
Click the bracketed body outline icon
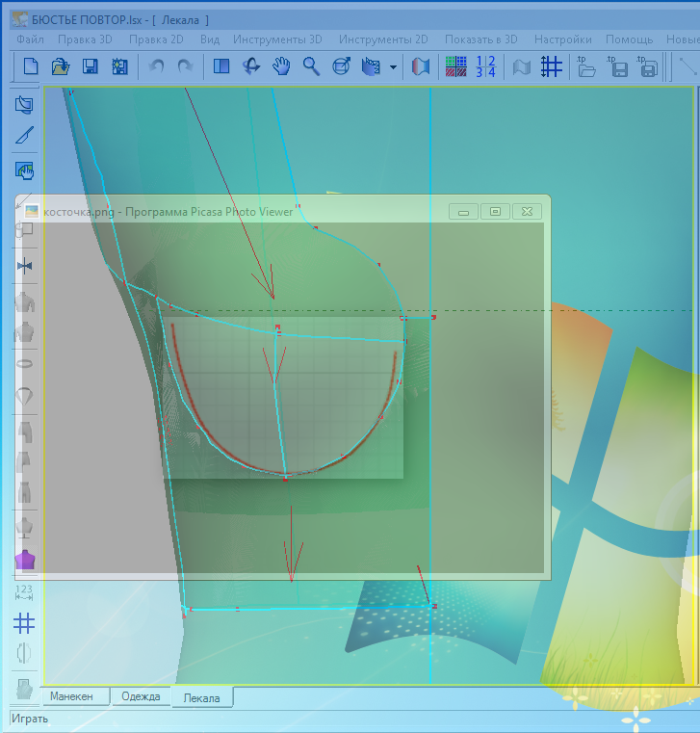coord(24,653)
